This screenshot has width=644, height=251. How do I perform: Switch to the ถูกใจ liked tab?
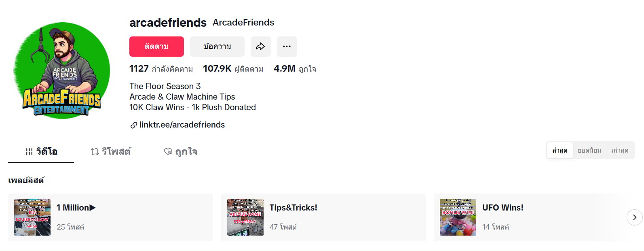186,152
